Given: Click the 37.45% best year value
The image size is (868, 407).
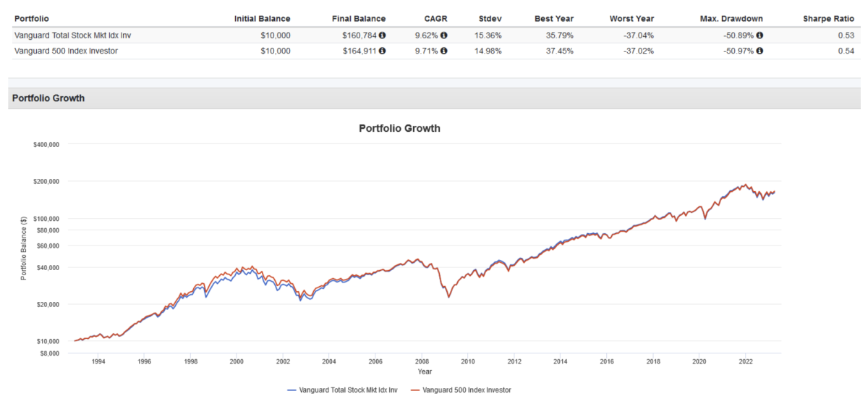Looking at the screenshot, I should click(561, 51).
